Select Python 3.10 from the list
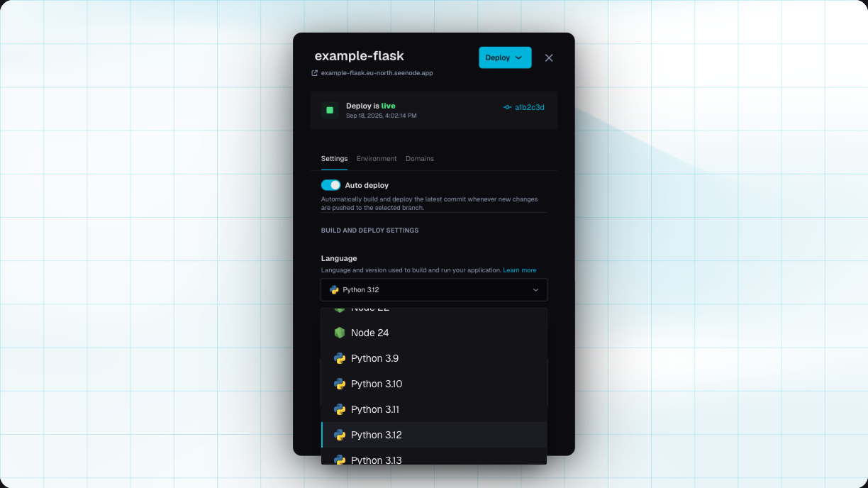 [434, 384]
